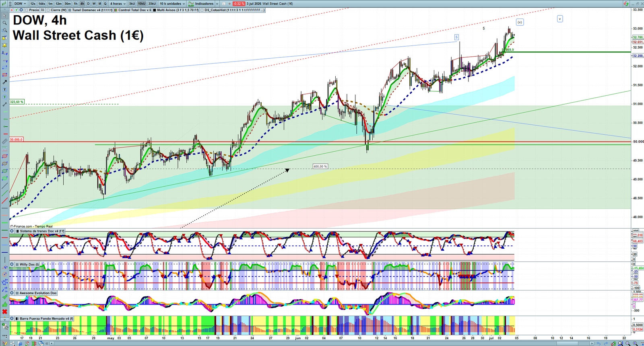Viewport: 644px width, 346px height.
Task: Click the Indicadores button
Action: click(204, 4)
